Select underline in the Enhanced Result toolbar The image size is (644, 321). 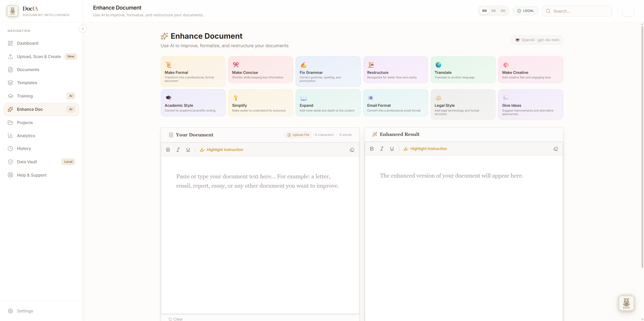(x=392, y=149)
